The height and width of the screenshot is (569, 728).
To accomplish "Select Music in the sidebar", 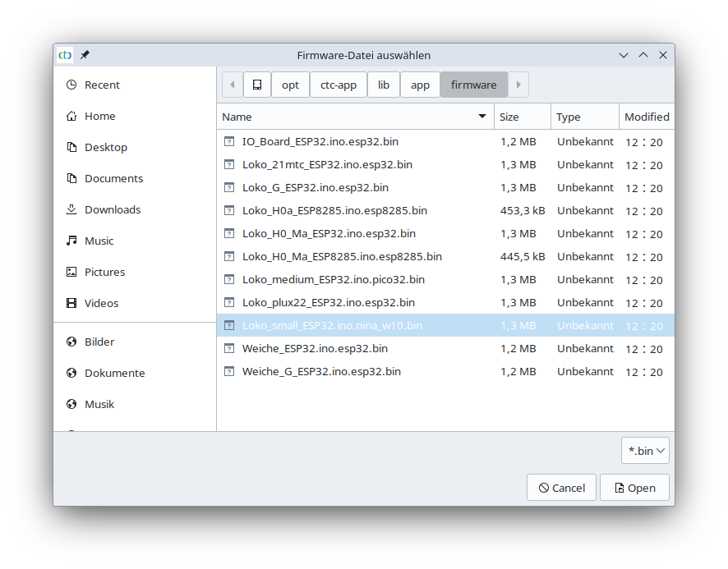I will [x=100, y=241].
